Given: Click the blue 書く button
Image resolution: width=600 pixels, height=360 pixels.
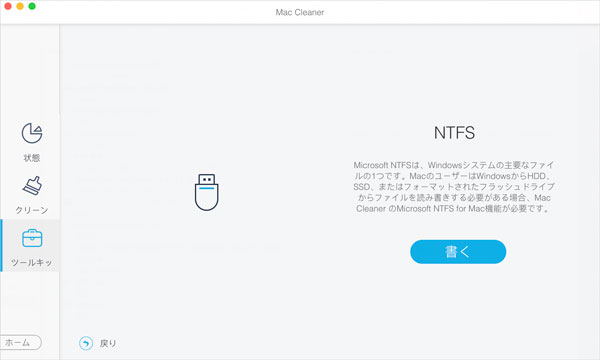Looking at the screenshot, I should click(x=458, y=252).
